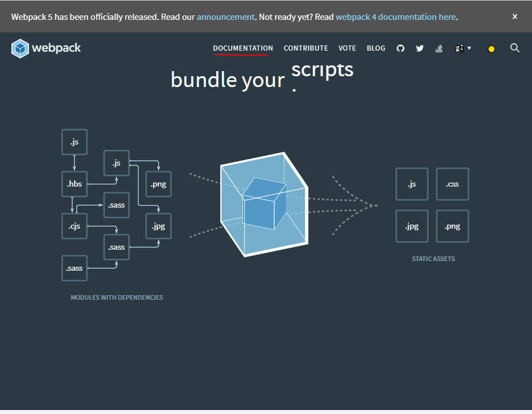Viewport: 532px width, 414px height.
Task: Click the .jpg box in Static Assets
Action: 412,226
